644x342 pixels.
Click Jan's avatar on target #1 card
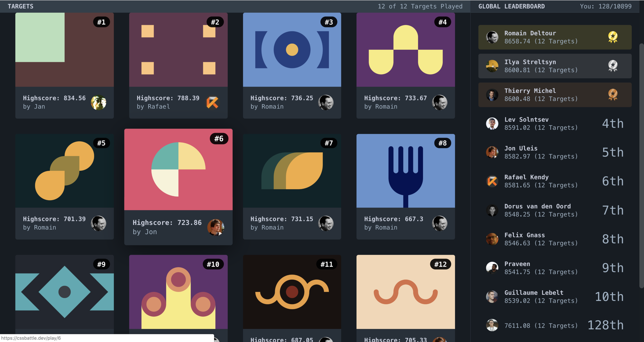point(98,102)
